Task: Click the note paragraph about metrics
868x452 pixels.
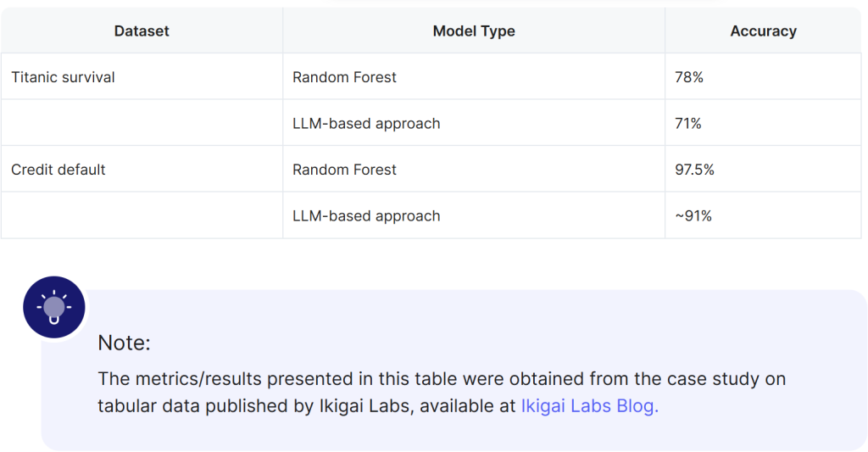Action: point(441,379)
